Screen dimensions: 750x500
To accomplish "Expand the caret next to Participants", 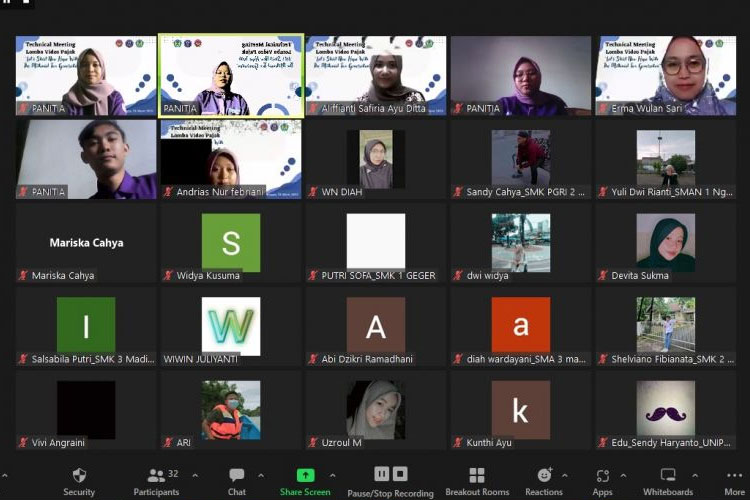I will pos(195,476).
